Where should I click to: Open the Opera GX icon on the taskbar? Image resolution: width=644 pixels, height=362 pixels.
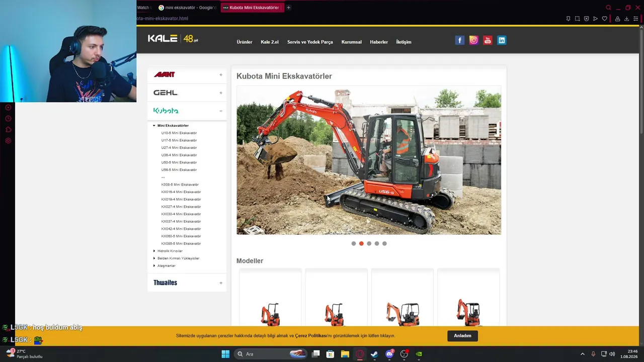[x=360, y=354]
